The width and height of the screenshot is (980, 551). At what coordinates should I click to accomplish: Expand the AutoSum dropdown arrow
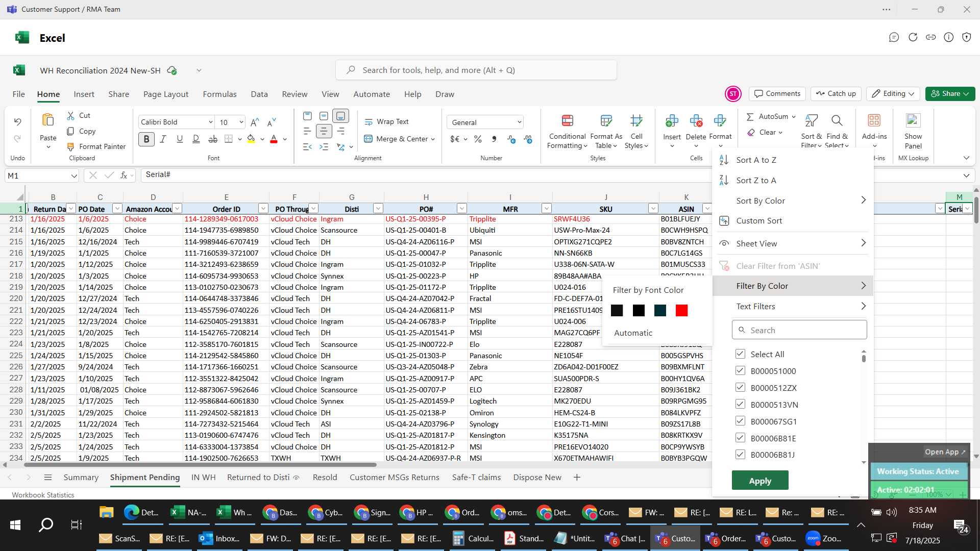pos(794,117)
